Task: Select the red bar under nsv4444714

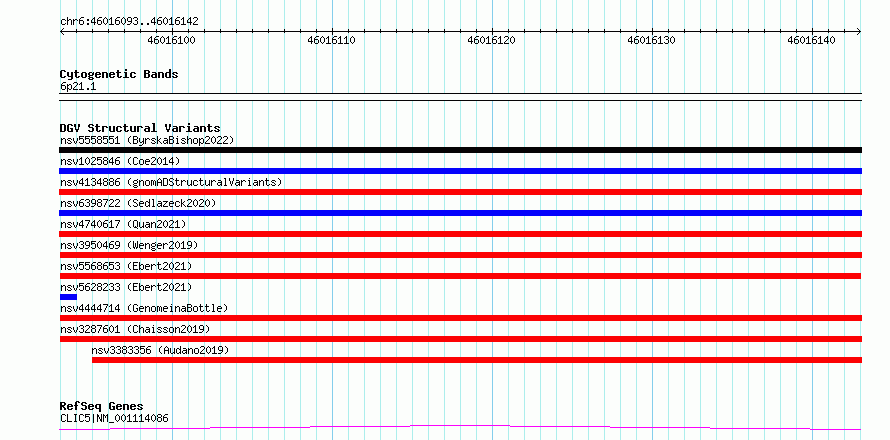Action: pyautogui.click(x=460, y=318)
